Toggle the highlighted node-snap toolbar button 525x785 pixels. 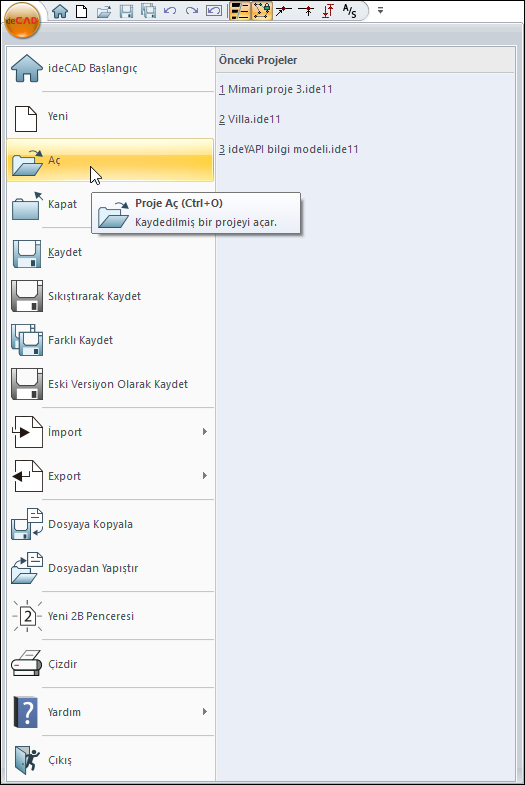coord(261,11)
